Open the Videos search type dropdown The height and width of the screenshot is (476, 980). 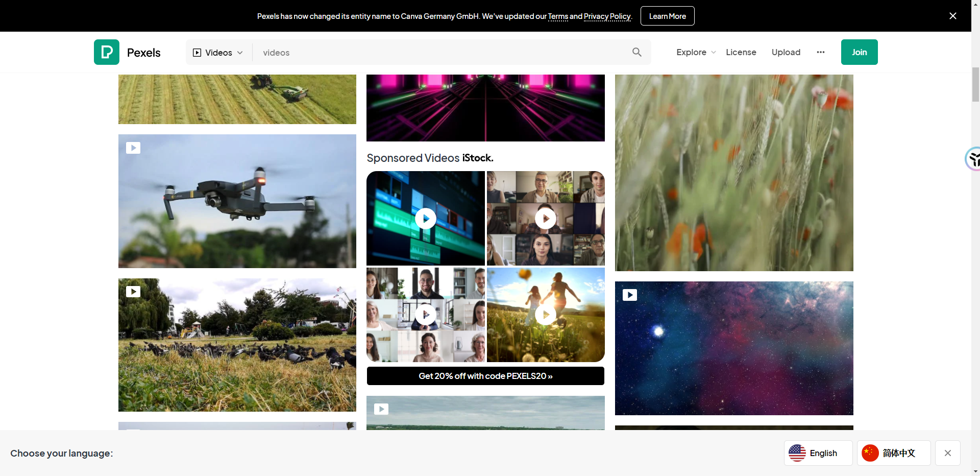[218, 53]
